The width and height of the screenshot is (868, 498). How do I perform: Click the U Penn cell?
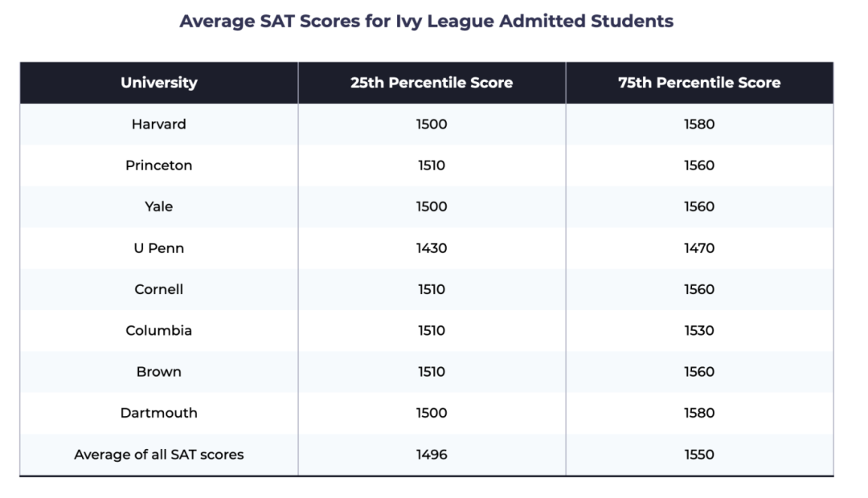coord(158,248)
